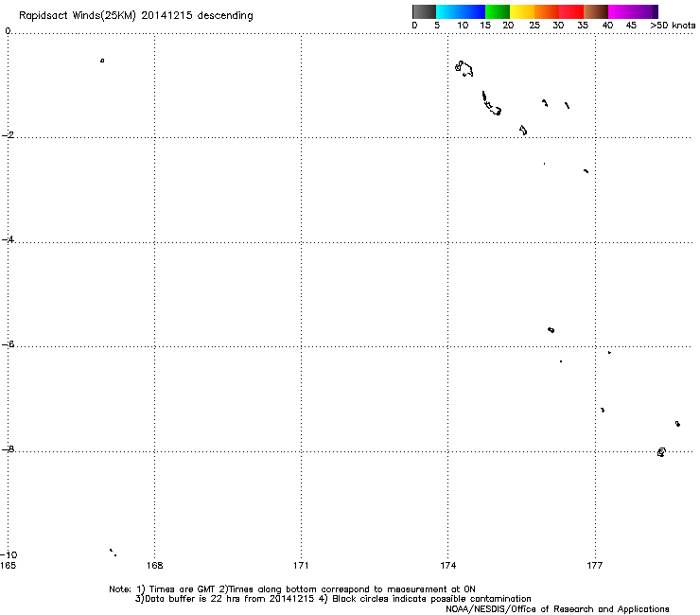Click the Rapidscat Winds title text
700x615 pixels.
click(135, 16)
